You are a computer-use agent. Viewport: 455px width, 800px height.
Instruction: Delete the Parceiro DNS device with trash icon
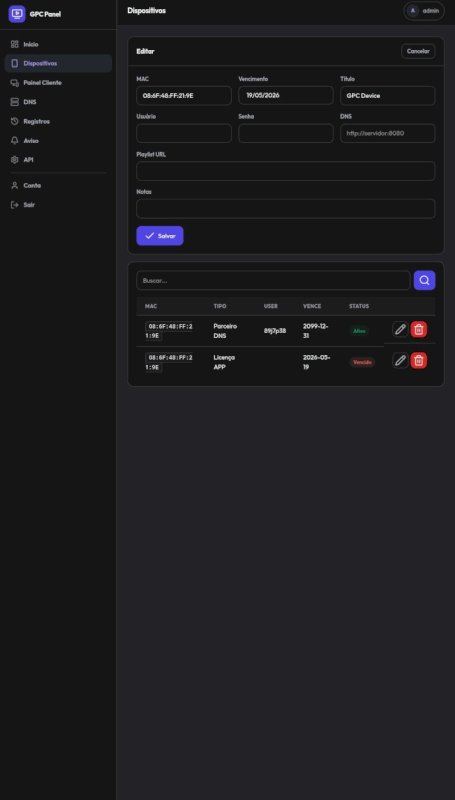[419, 330]
